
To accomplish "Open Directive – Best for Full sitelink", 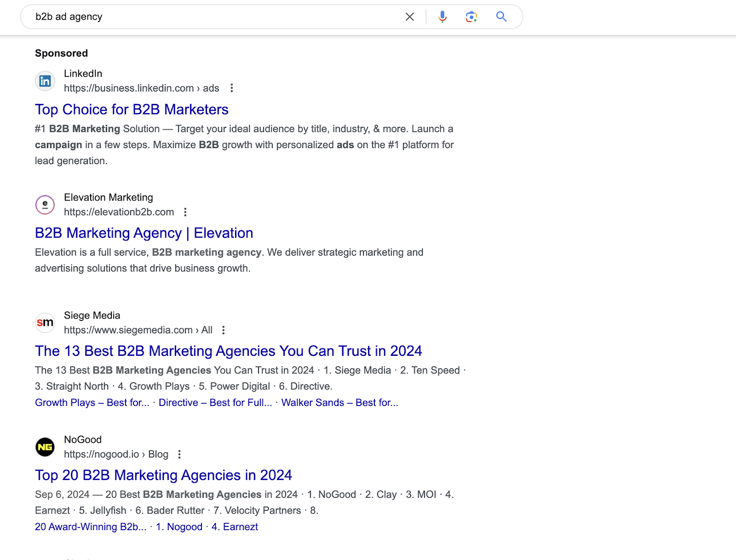I will click(215, 403).
